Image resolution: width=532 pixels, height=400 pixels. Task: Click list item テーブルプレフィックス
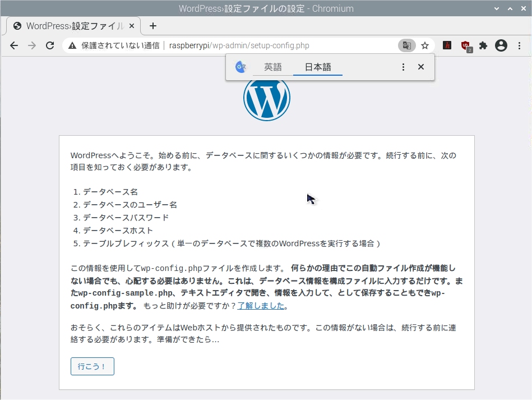[x=126, y=243]
